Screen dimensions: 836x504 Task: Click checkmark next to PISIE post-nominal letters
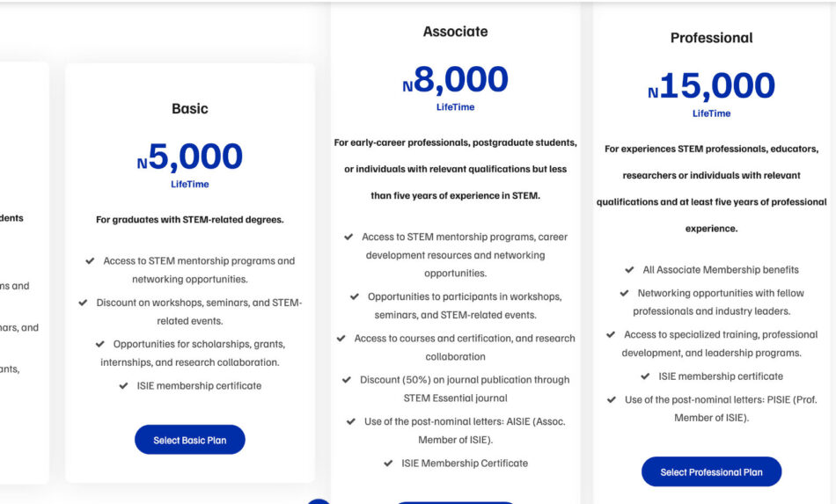612,400
